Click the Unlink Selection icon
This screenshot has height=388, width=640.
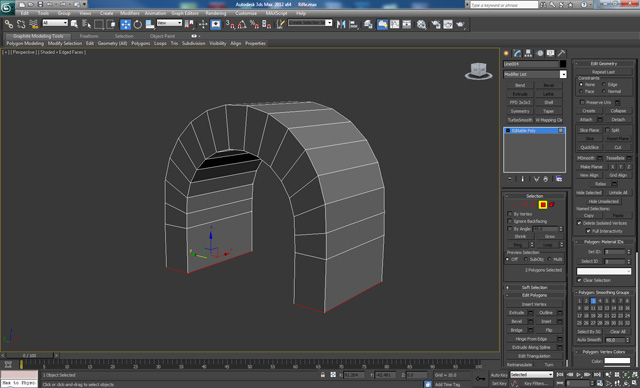[21, 24]
